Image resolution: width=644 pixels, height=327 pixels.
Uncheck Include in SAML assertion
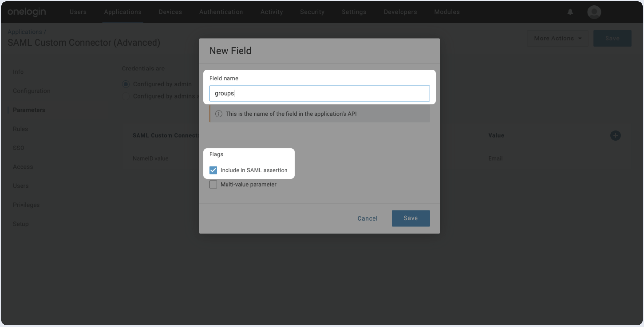213,170
